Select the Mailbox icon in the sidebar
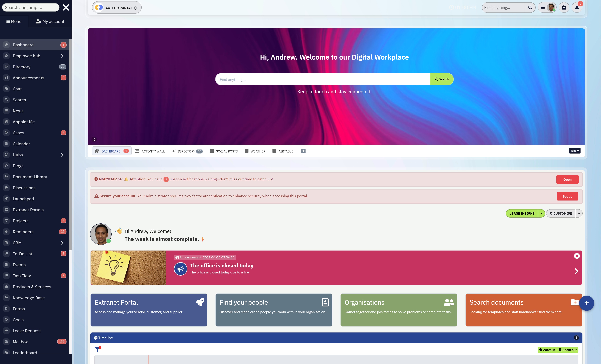Image resolution: width=601 pixels, height=364 pixels. click(x=6, y=342)
